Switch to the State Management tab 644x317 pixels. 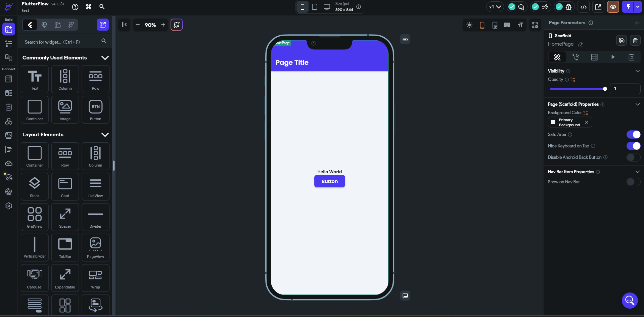click(x=631, y=57)
